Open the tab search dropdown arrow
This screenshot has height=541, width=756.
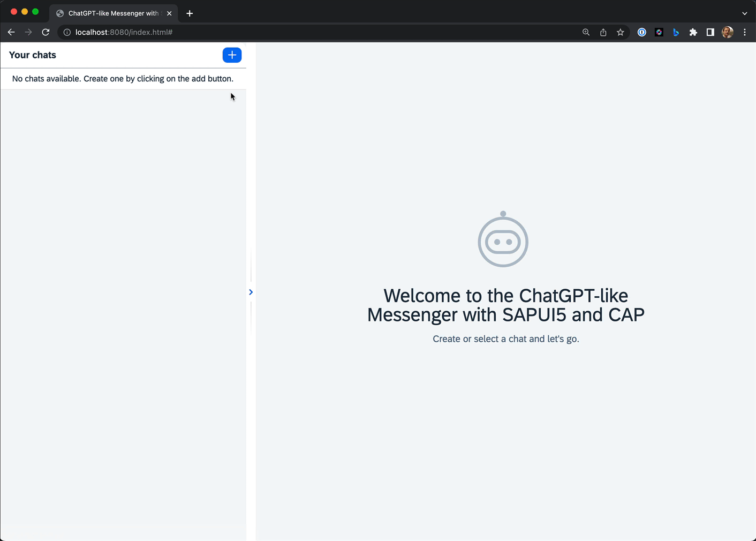pos(744,13)
